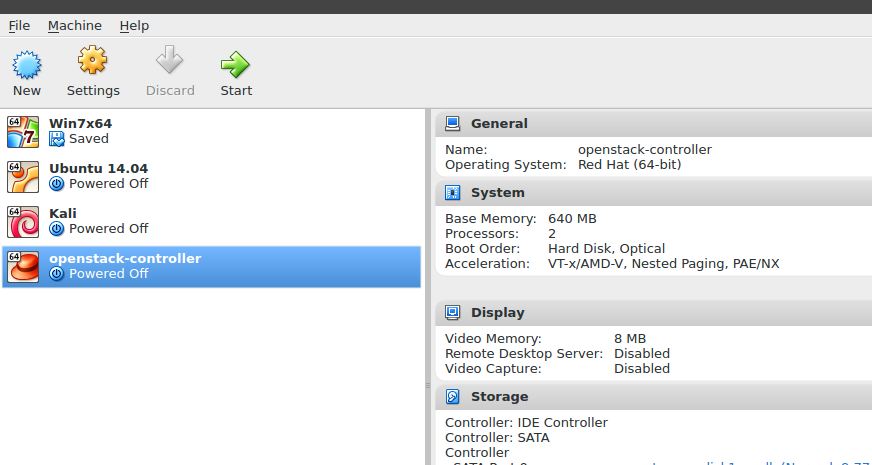This screenshot has height=465, width=872.
Task: Click the General section monitor icon
Action: [453, 123]
